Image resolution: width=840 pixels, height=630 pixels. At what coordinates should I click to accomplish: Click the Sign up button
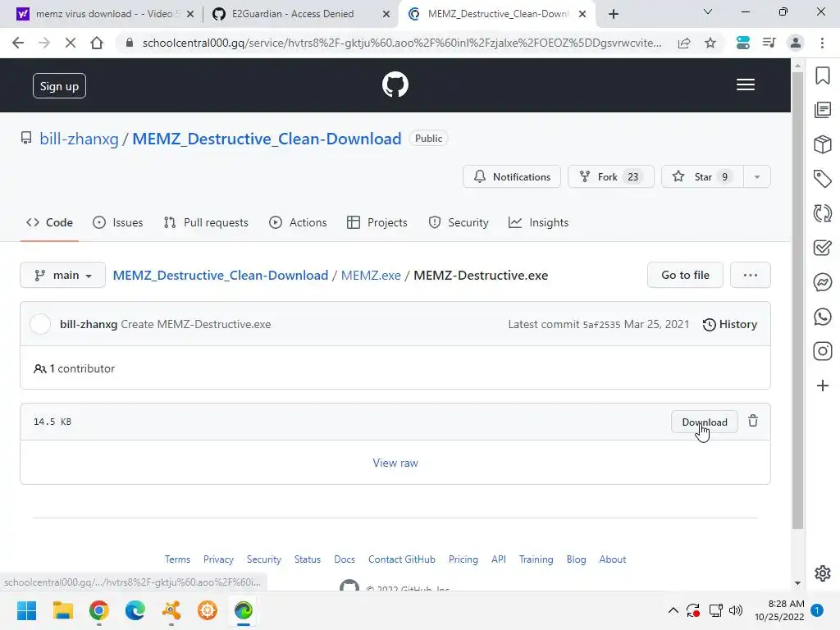pos(59,85)
